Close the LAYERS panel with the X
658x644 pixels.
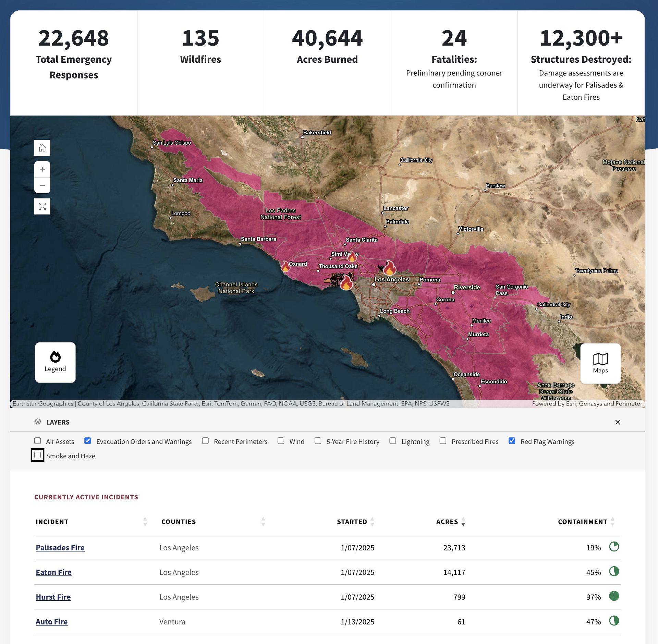tap(618, 422)
